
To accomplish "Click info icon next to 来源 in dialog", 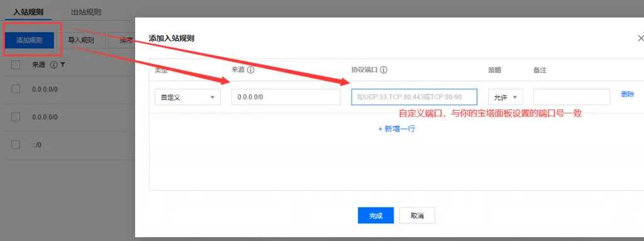I will [250, 70].
